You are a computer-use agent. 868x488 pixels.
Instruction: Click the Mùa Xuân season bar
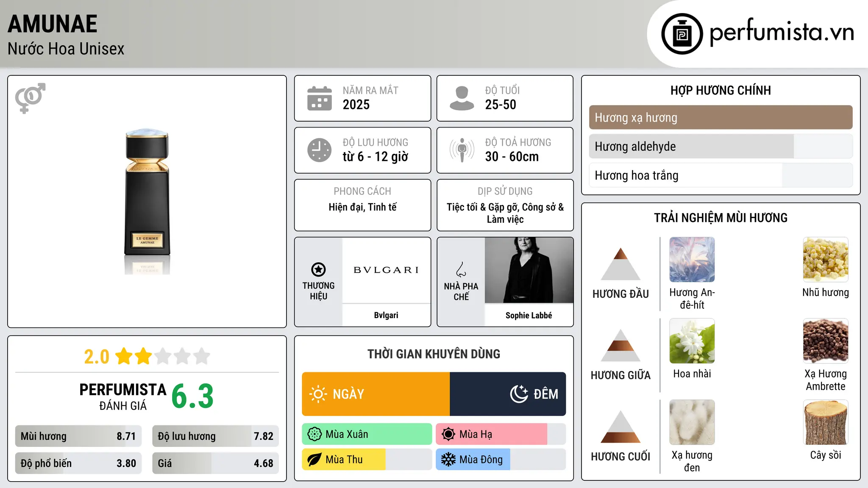(367, 434)
